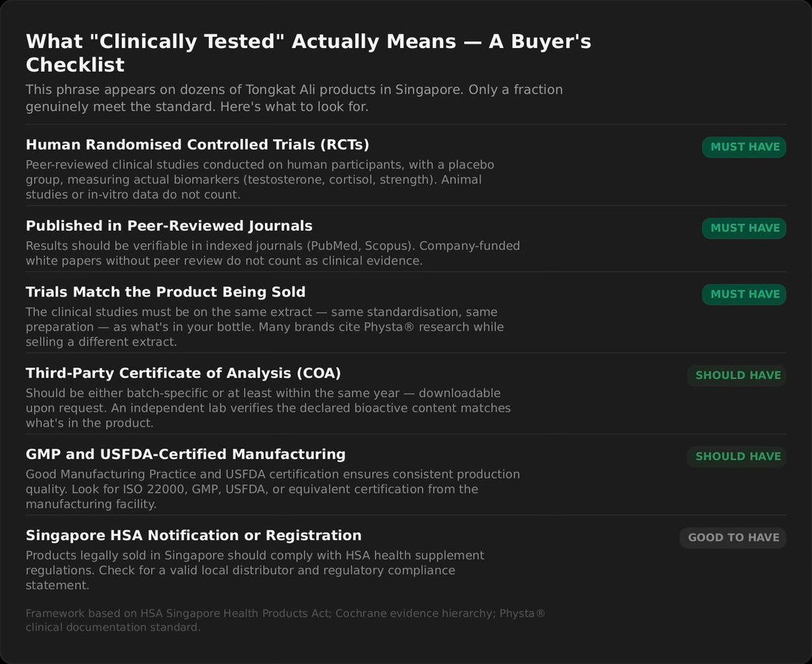Click the paragraph mentioning Physta® research

pos(264,327)
